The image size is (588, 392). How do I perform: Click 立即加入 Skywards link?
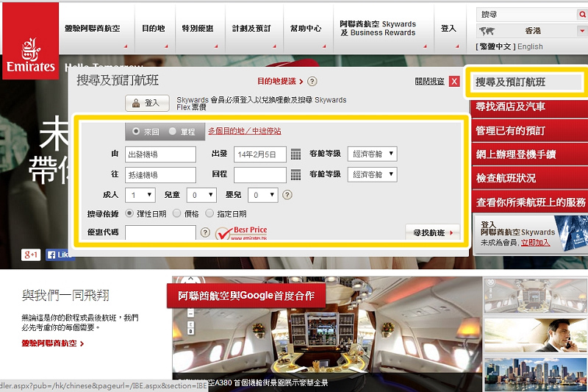(x=536, y=243)
